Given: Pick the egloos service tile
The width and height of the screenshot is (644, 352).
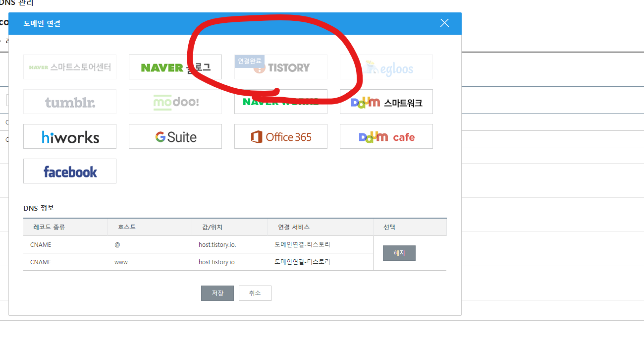Looking at the screenshot, I should click(386, 67).
